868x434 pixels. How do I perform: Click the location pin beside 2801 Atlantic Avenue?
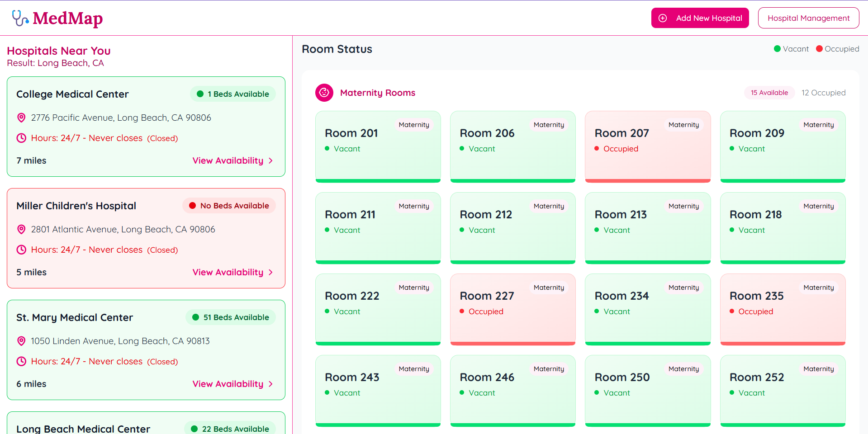(x=21, y=229)
